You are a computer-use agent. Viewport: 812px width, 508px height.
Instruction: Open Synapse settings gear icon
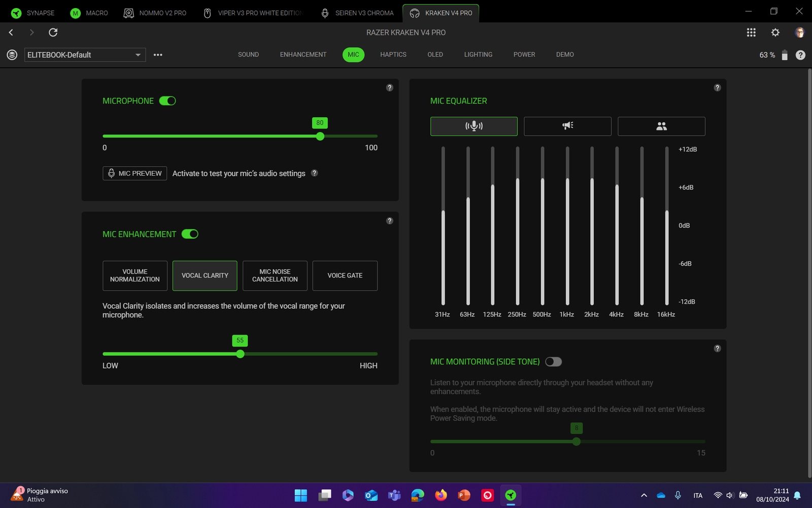point(775,33)
